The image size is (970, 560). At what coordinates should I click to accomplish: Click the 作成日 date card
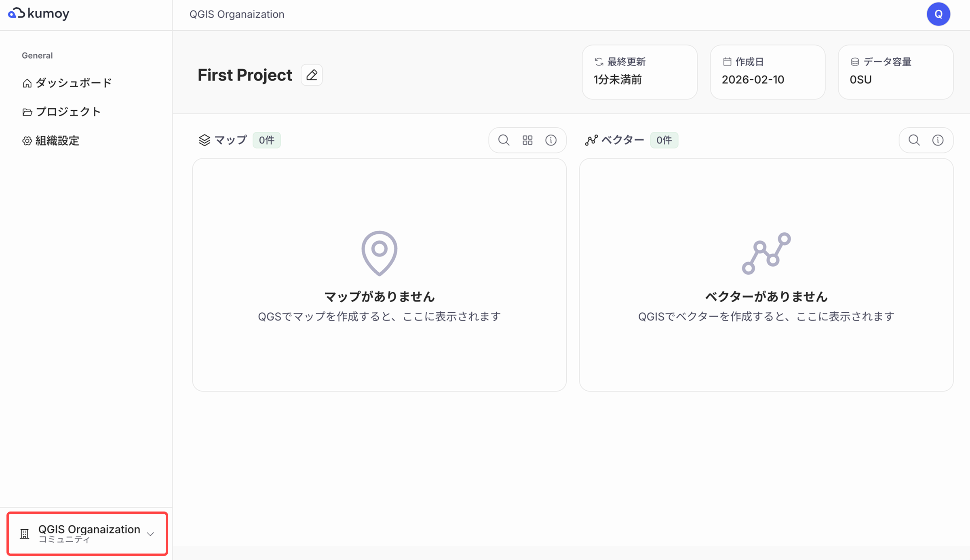click(x=768, y=72)
